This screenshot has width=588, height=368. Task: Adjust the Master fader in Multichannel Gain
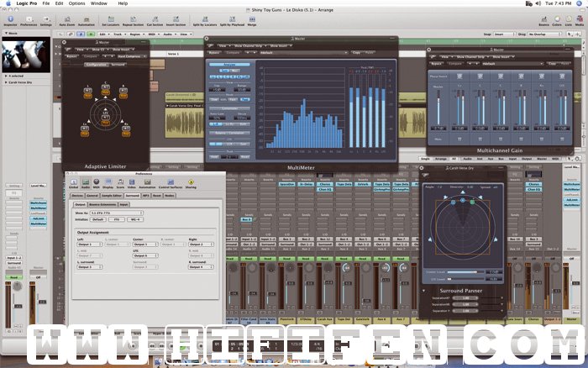[x=438, y=107]
